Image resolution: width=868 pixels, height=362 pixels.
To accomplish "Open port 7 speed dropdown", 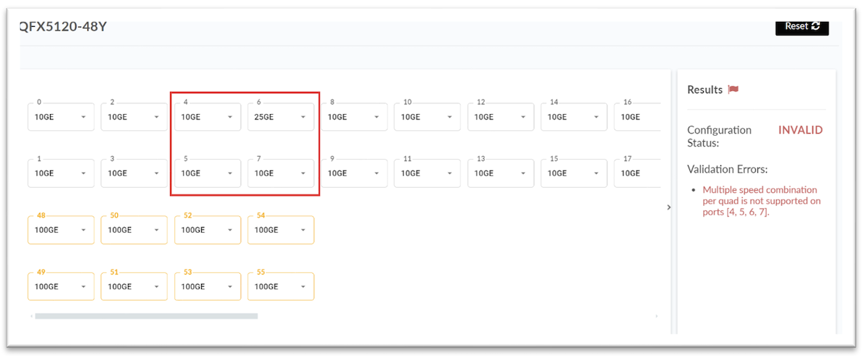I will click(x=281, y=173).
